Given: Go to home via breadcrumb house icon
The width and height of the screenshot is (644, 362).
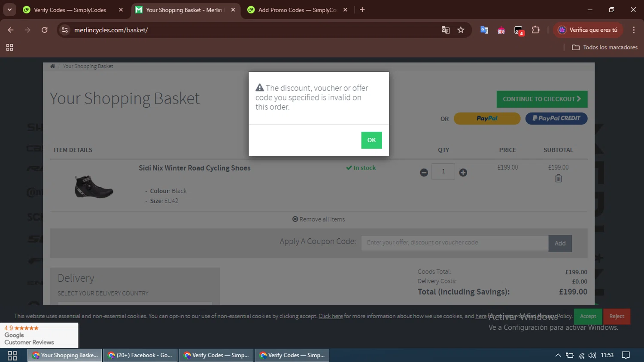Looking at the screenshot, I should (x=52, y=66).
